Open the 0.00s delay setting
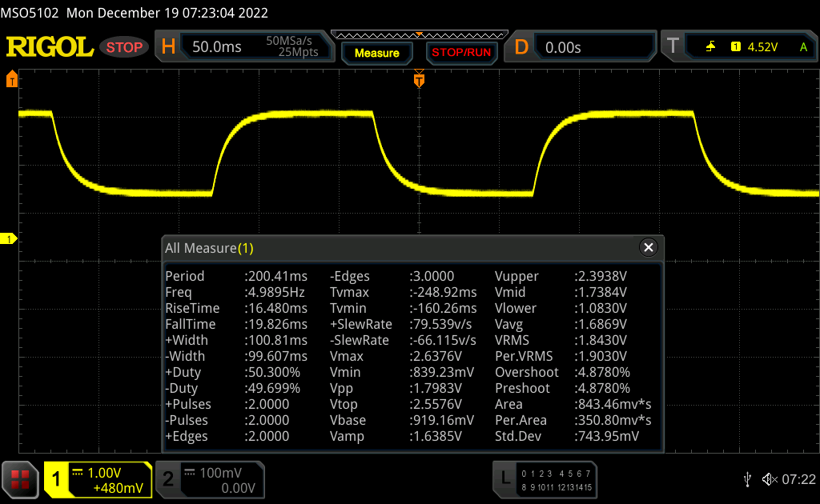 tap(563, 47)
